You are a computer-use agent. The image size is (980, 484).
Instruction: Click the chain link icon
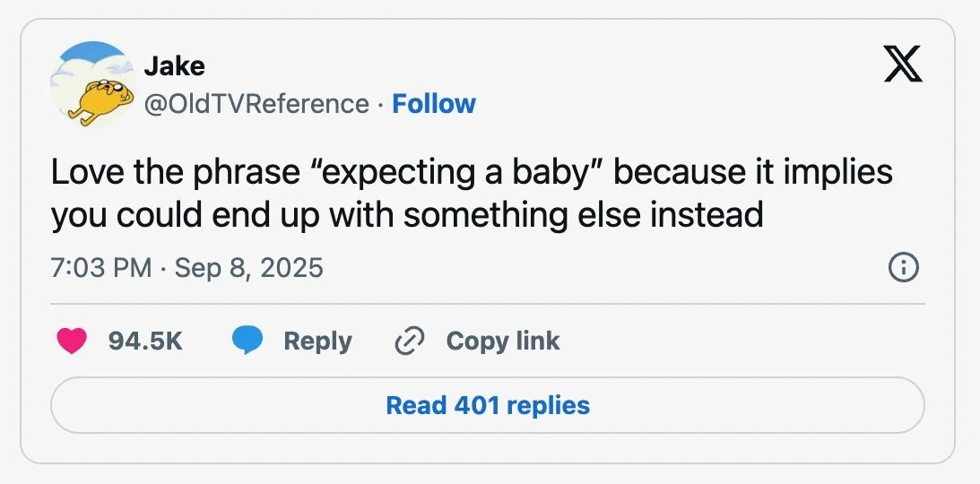409,341
